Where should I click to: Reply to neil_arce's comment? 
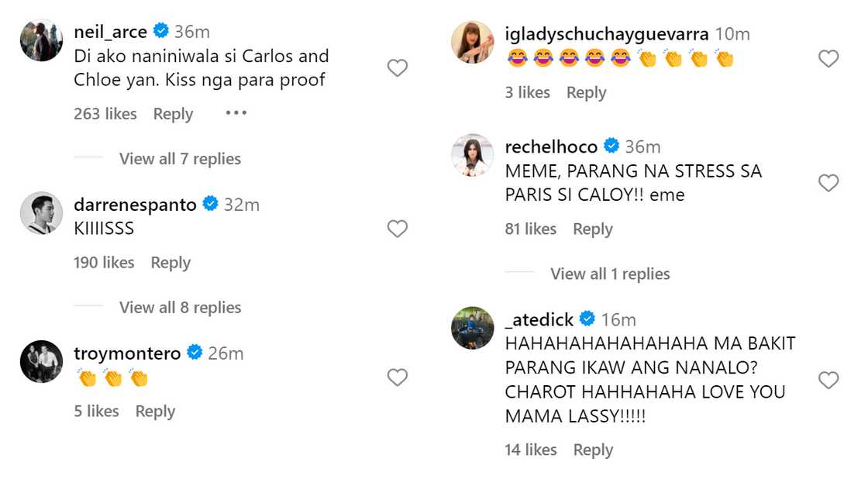173,114
